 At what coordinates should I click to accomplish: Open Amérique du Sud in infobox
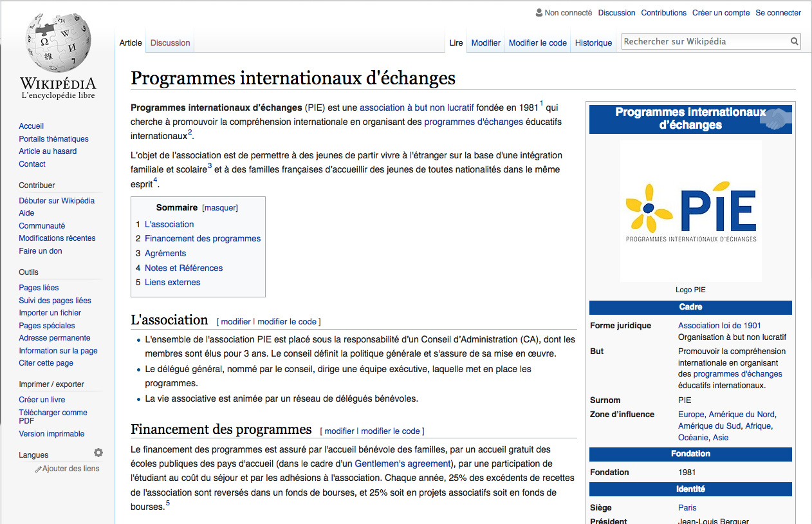pos(710,426)
